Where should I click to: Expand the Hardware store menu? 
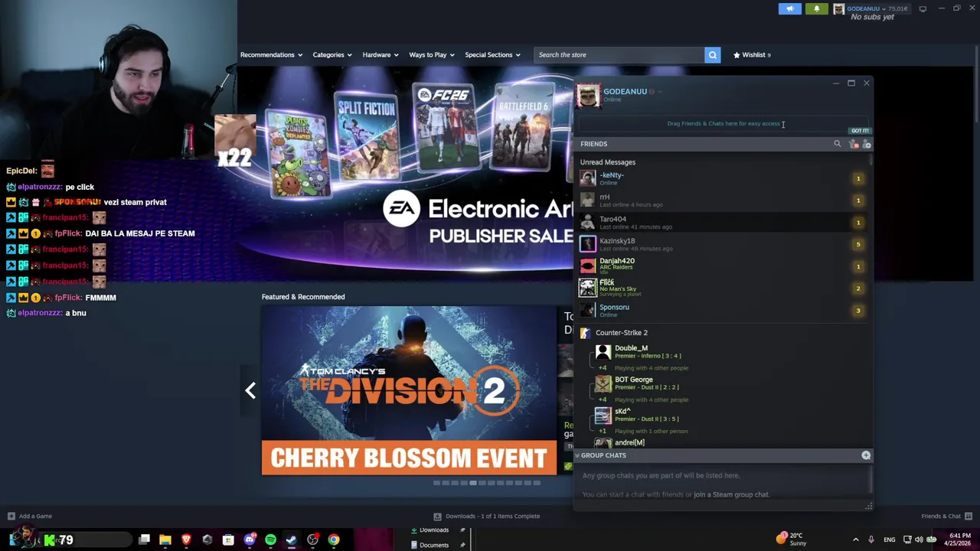pyautogui.click(x=380, y=54)
